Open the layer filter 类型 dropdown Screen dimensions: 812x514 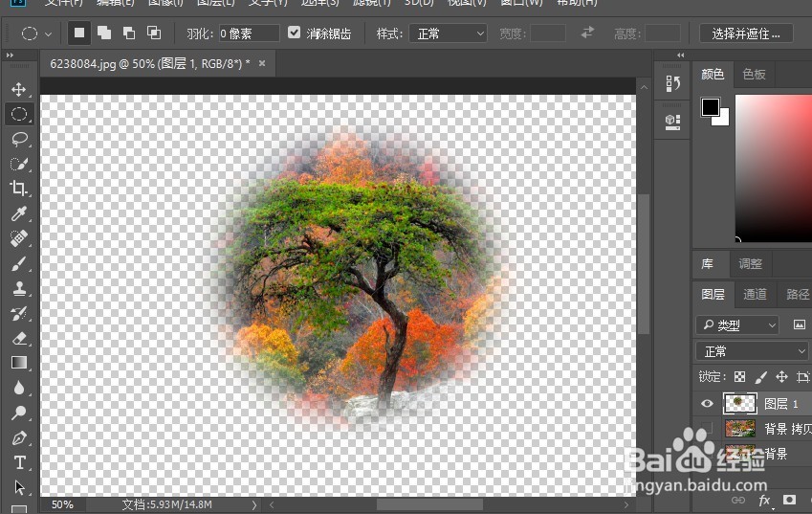pyautogui.click(x=736, y=324)
